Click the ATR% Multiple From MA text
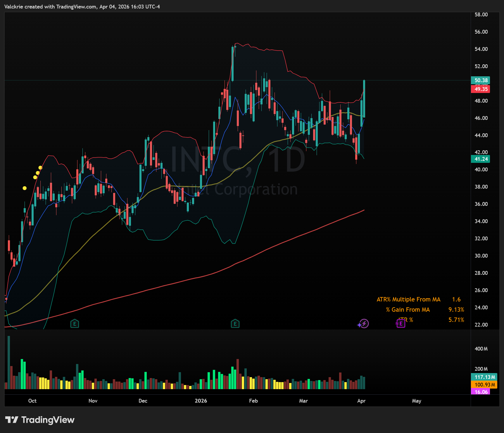Image resolution: width=504 pixels, height=433 pixels. coord(408,299)
